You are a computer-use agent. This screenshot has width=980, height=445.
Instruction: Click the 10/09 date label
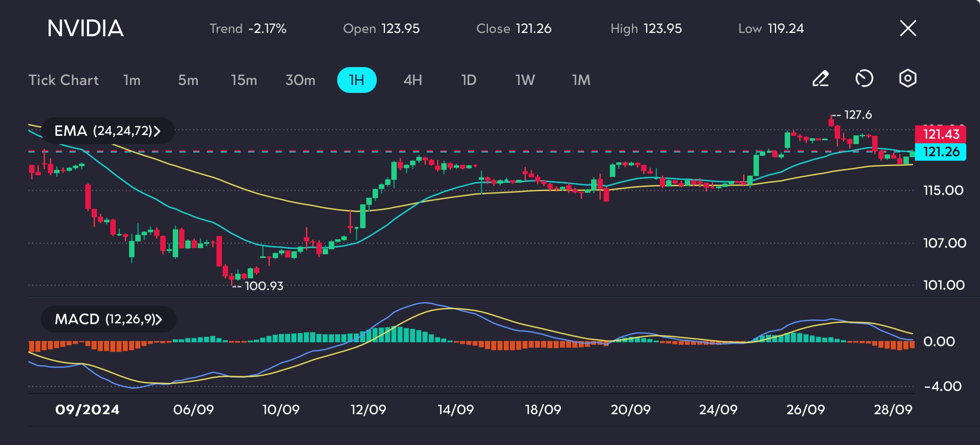point(281,410)
